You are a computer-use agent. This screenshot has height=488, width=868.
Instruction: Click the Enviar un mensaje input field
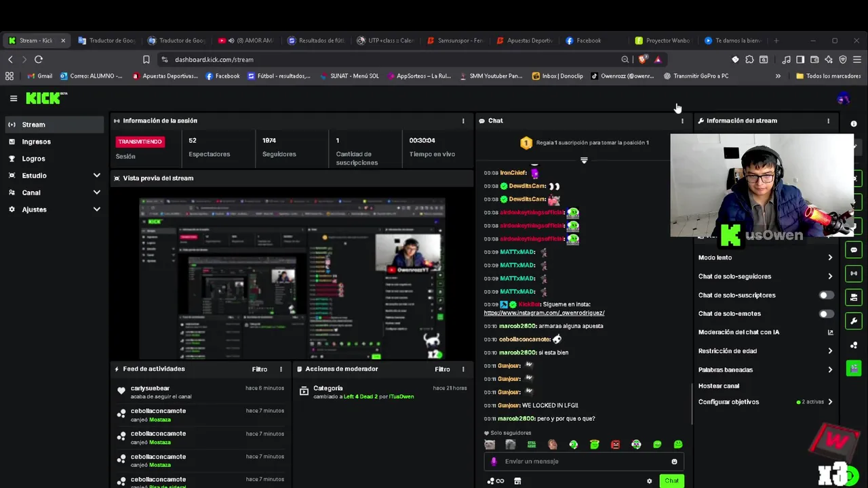pos(584,462)
